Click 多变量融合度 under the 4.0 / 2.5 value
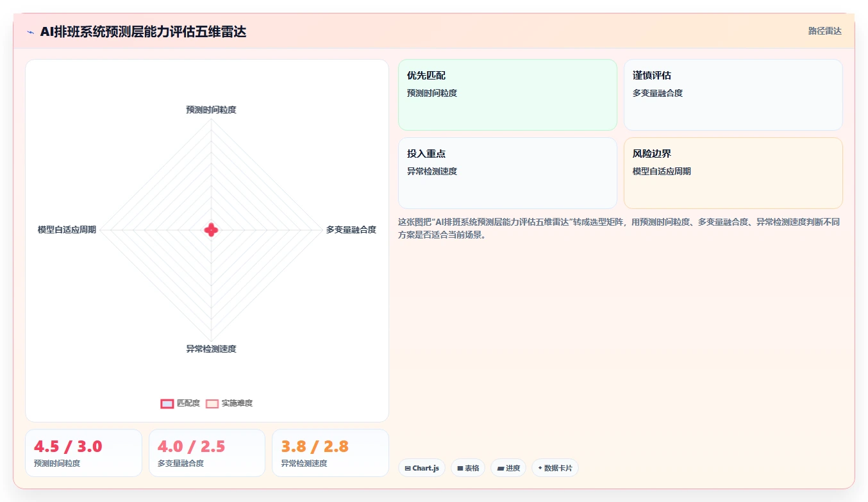868x502 pixels. [x=181, y=463]
